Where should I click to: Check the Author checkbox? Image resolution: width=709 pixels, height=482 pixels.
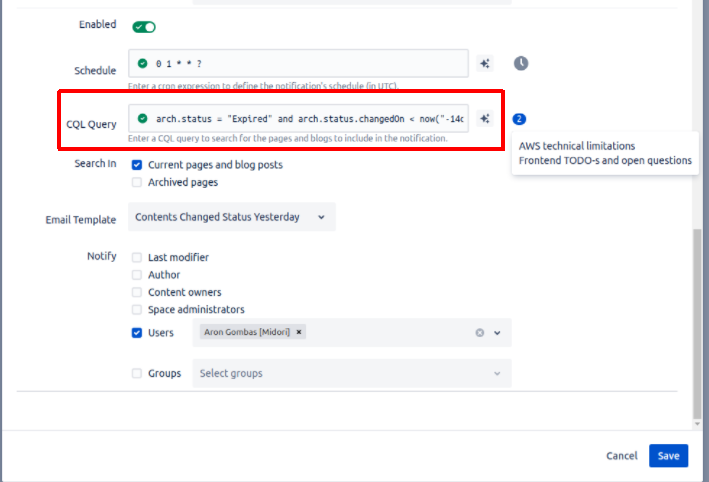137,275
